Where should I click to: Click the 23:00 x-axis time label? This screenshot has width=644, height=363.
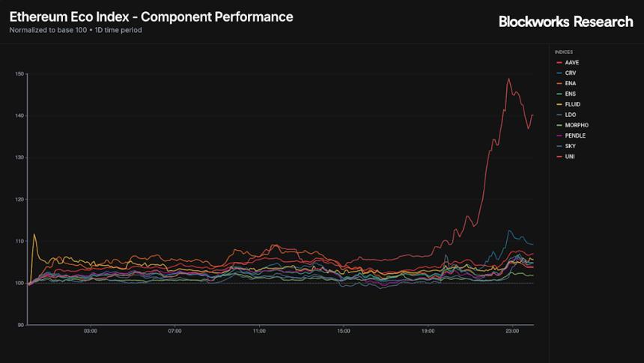click(512, 331)
